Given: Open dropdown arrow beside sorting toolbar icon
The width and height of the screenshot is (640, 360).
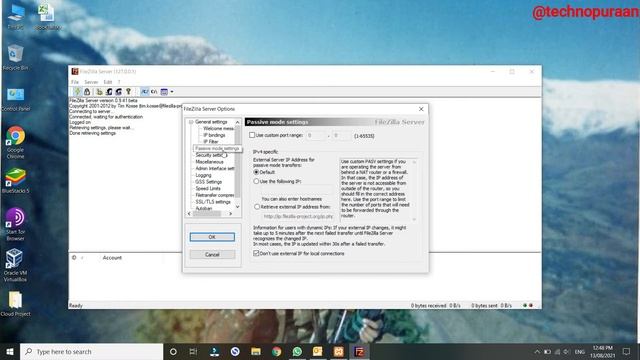Looking at the screenshot, I should 172,91.
